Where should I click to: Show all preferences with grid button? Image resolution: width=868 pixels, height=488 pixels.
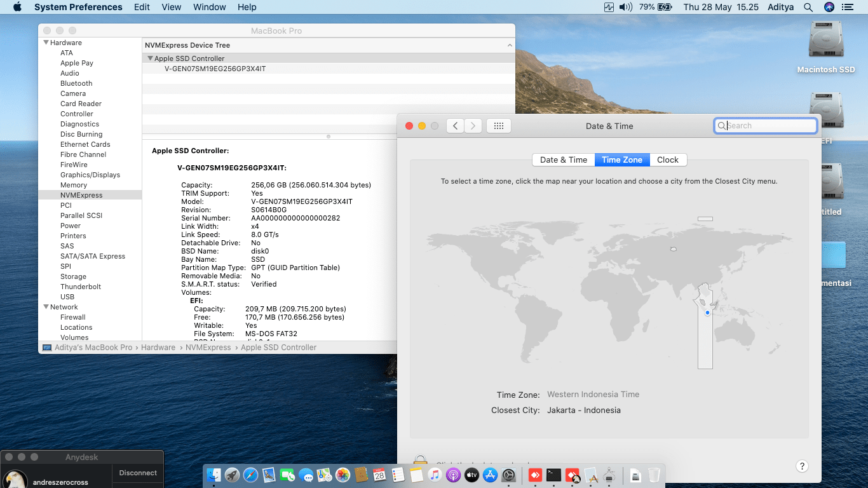click(x=499, y=126)
